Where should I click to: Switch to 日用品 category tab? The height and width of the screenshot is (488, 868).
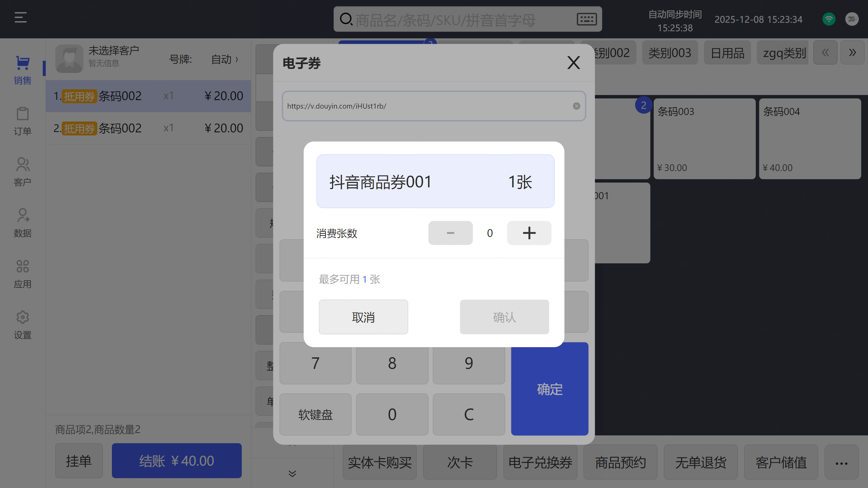727,53
